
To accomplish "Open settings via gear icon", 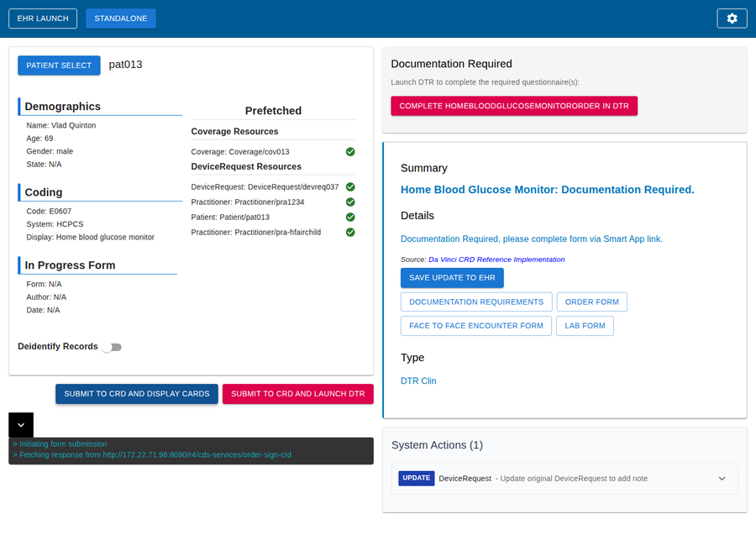I will pos(732,18).
